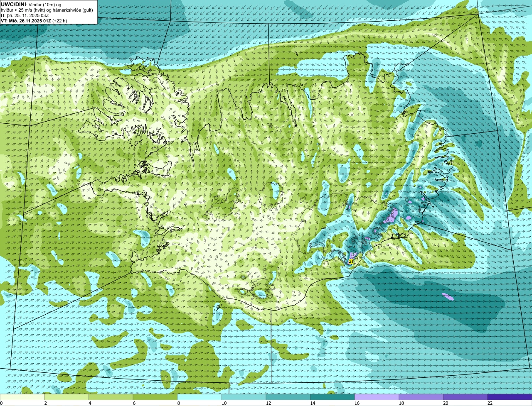Screen dimensions: 532x406
Task: Select the 14–16 m/s dark teal scale swatch
Action: (x=332, y=397)
